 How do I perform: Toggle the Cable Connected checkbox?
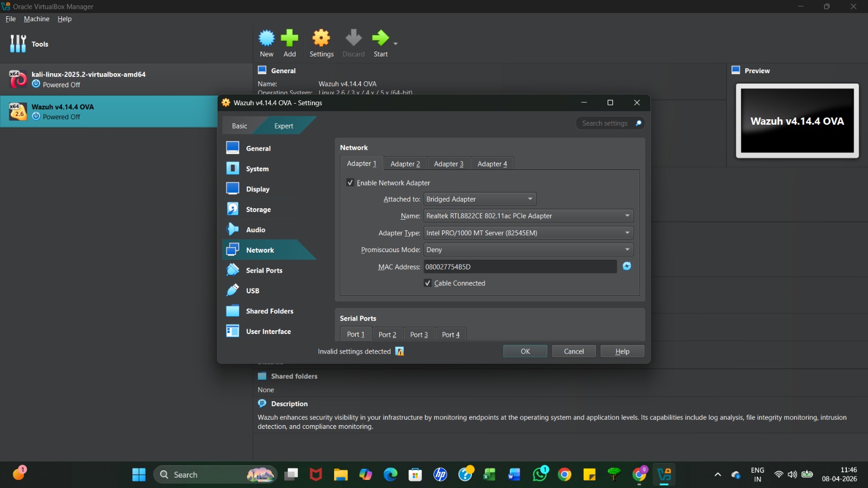(x=427, y=283)
